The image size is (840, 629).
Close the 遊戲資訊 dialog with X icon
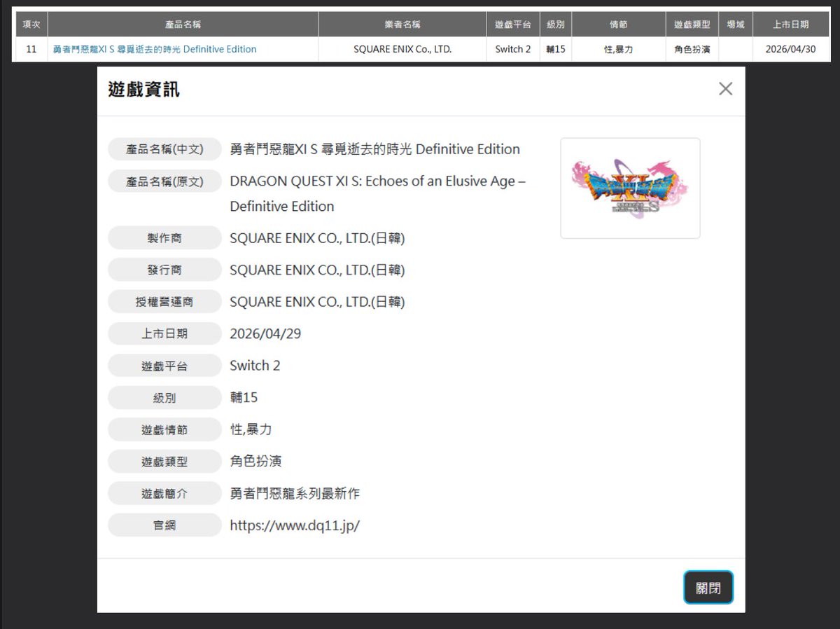pyautogui.click(x=725, y=89)
